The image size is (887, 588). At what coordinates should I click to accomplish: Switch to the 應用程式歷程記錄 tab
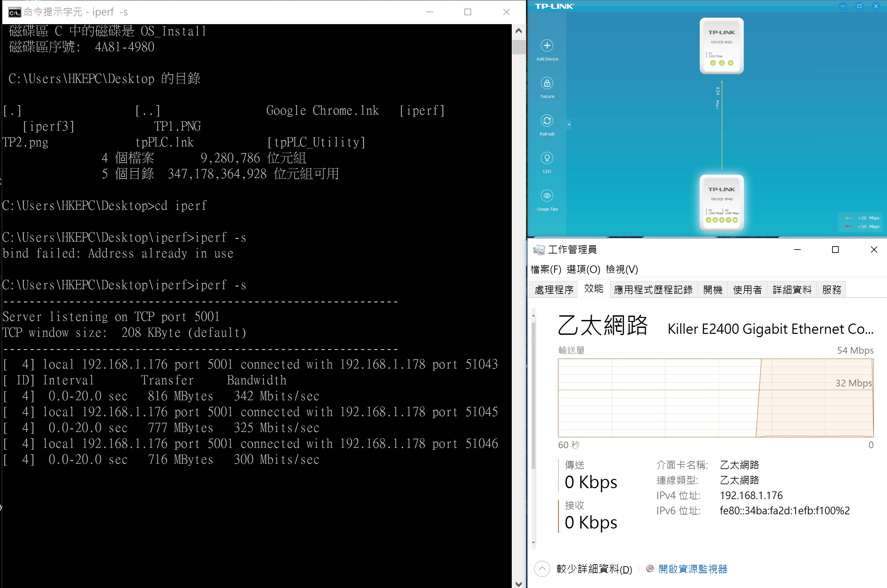(x=653, y=290)
